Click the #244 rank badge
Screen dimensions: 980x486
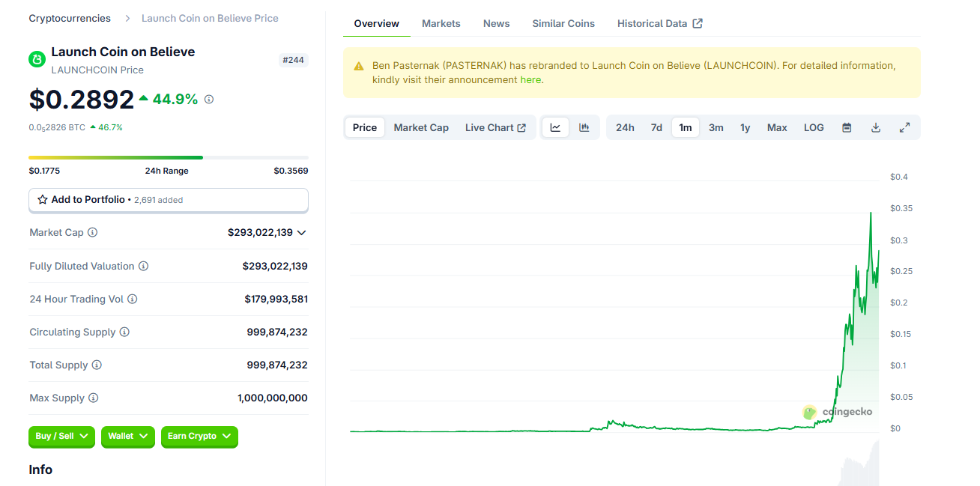click(x=293, y=60)
